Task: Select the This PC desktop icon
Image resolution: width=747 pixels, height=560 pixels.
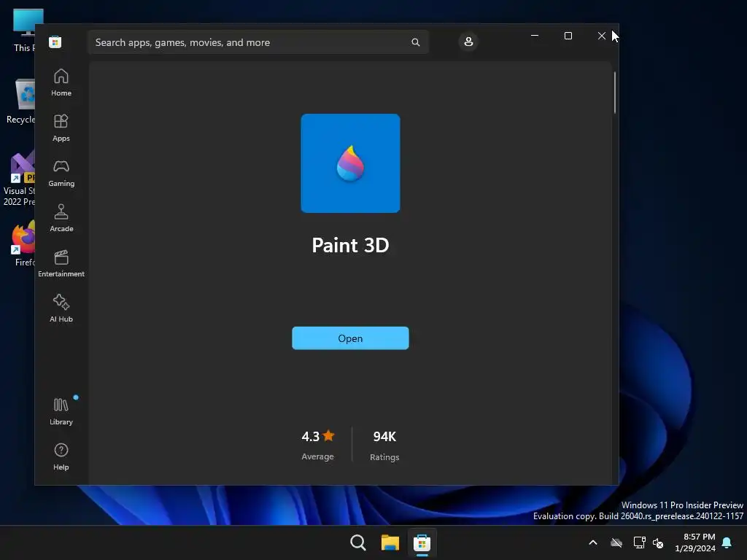Action: click(24, 31)
